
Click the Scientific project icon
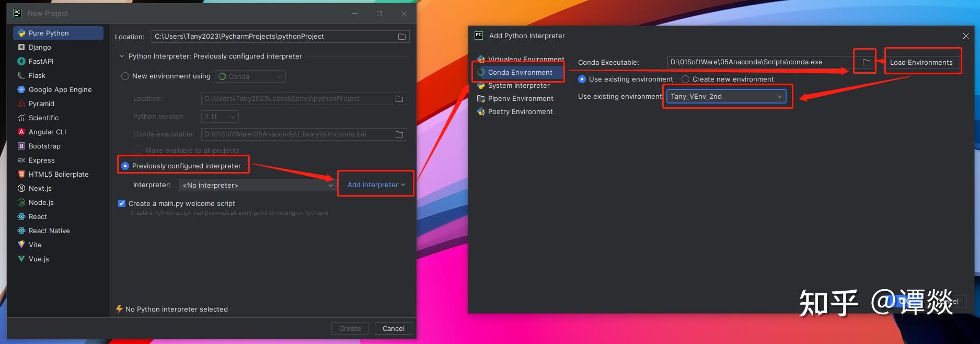21,118
